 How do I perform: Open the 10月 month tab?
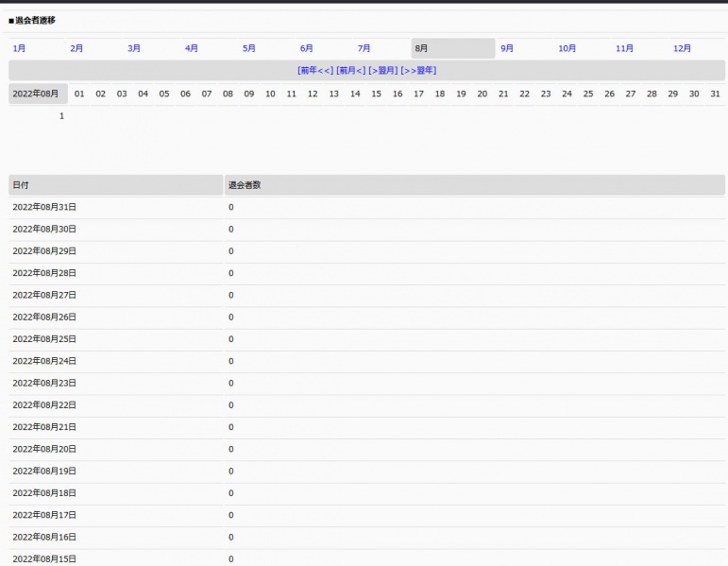pos(567,48)
